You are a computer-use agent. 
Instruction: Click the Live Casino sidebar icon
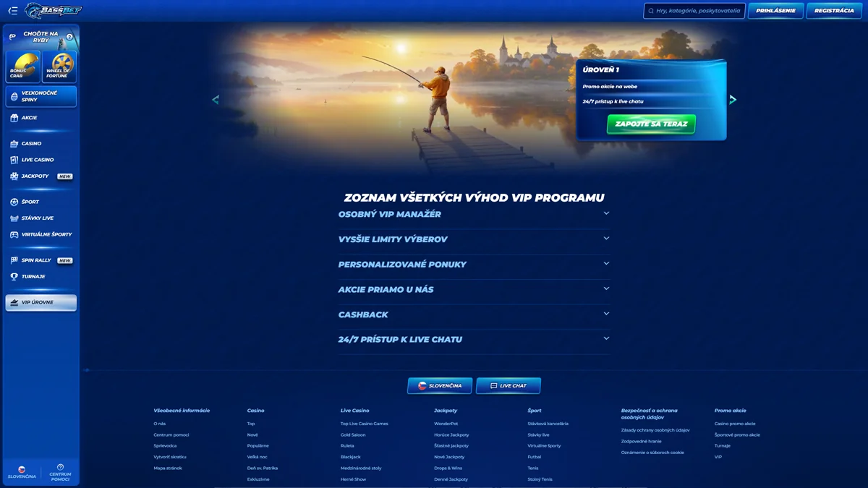pyautogui.click(x=14, y=160)
